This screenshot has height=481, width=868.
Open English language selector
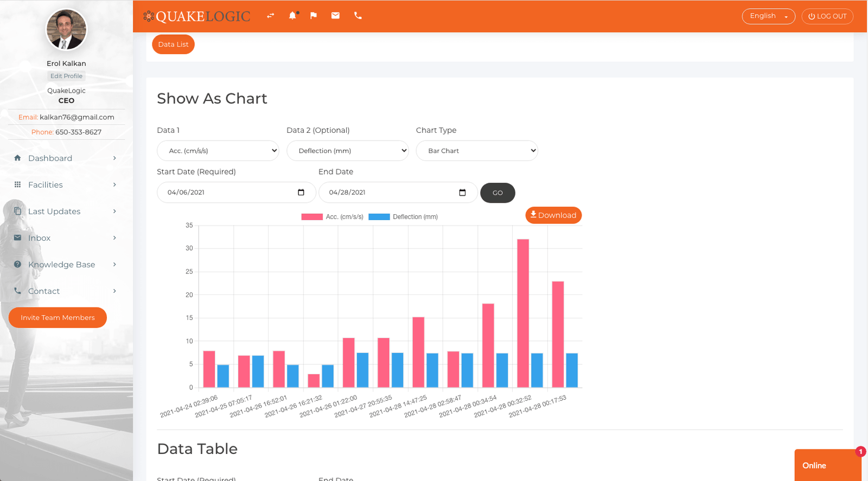pyautogui.click(x=768, y=16)
